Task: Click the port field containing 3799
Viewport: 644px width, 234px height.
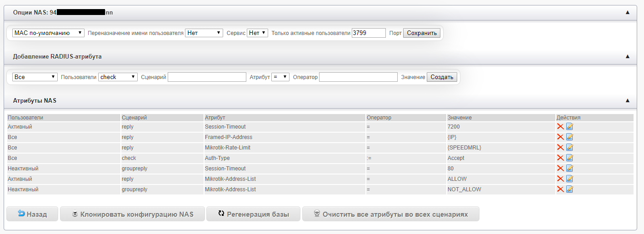Action: pos(368,33)
